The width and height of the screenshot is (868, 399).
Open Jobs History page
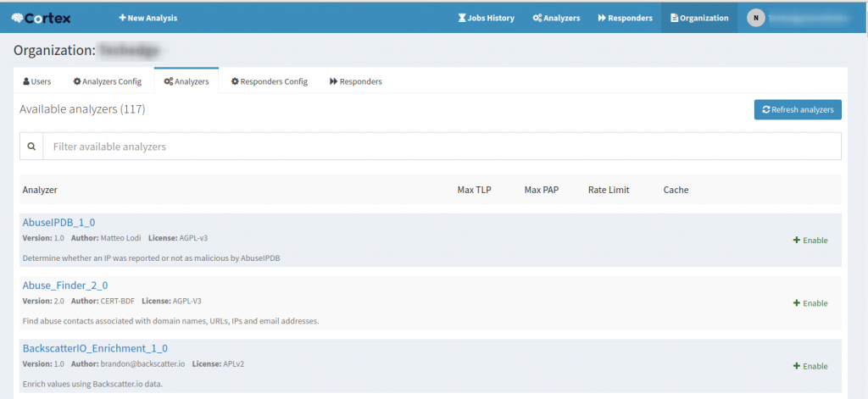(x=486, y=19)
